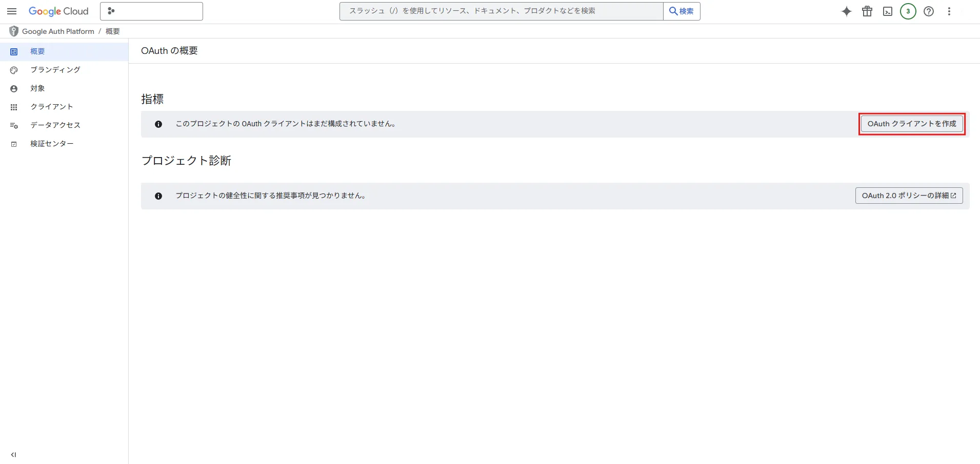The width and height of the screenshot is (980, 464).
Task: Click the Google Cloud logo
Action: tap(58, 11)
